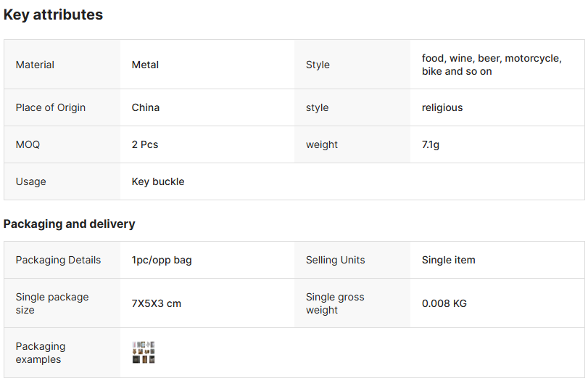Click the Place of Origin label
Image resolution: width=588 pixels, height=389 pixels.
coord(51,107)
